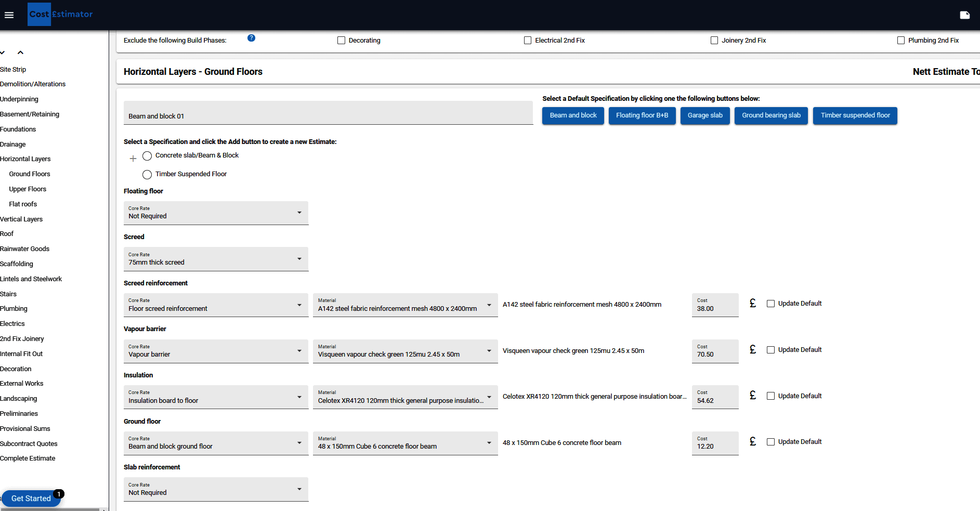Navigate to the Foundations section
This screenshot has width=980, height=511.
click(x=18, y=129)
